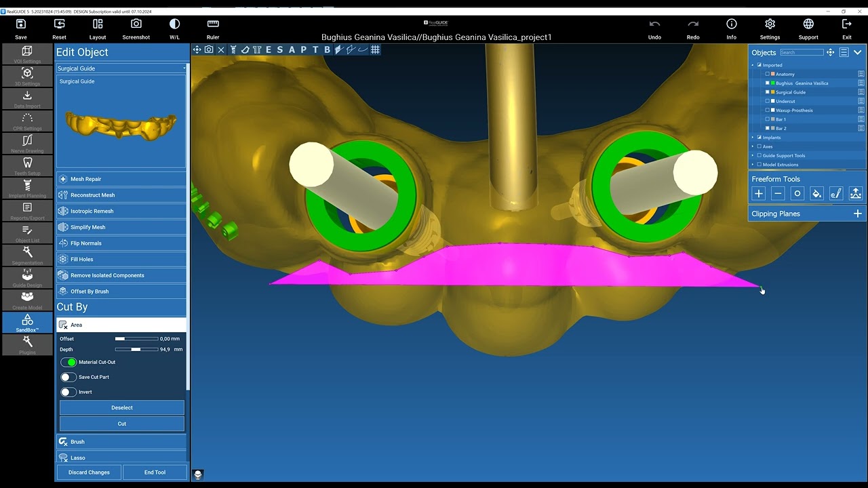Open Create Model in left sidebar
868x488 pixels.
point(27,300)
